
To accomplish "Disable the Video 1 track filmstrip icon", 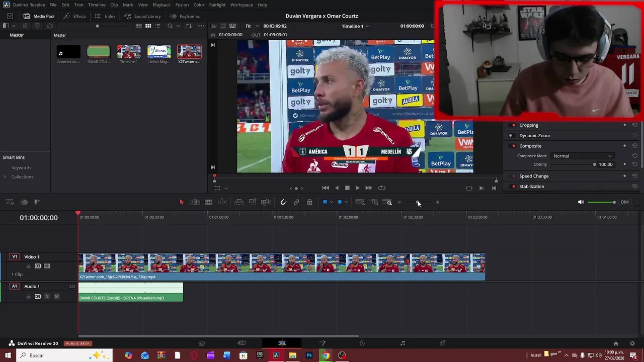I will click(x=47, y=266).
